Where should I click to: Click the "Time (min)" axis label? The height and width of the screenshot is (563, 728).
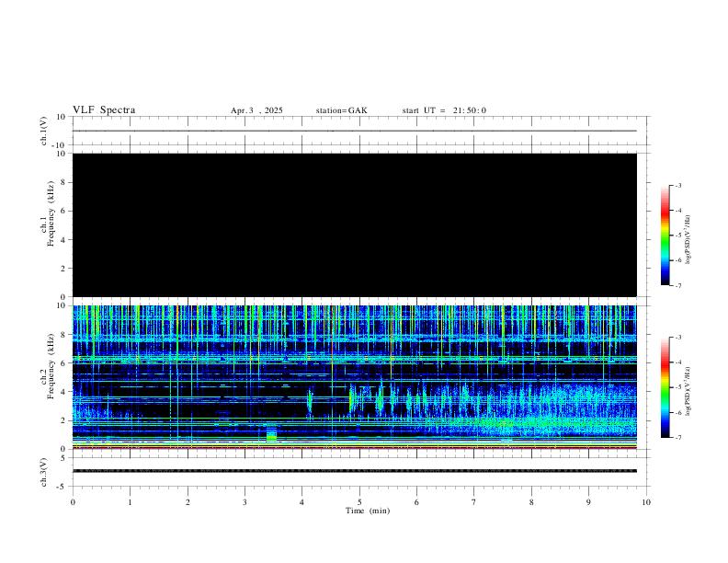click(368, 511)
